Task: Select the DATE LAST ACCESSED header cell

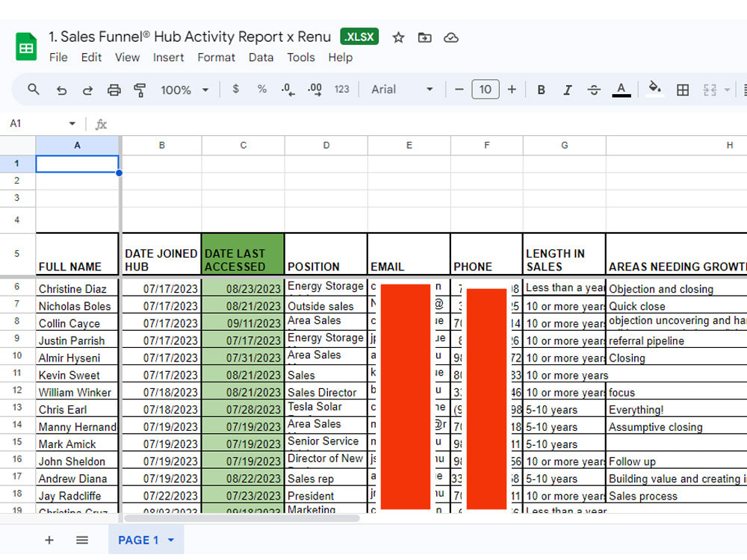Action: [243, 254]
